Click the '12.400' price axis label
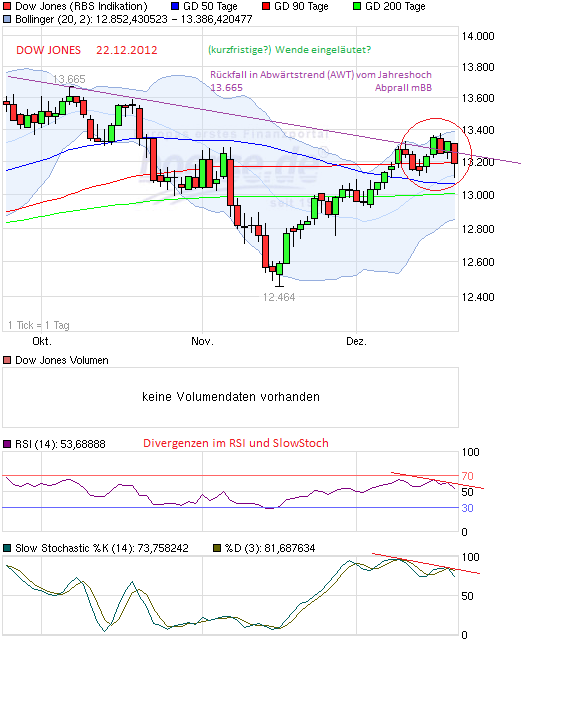This screenshot has height=728, width=582. coord(478,297)
